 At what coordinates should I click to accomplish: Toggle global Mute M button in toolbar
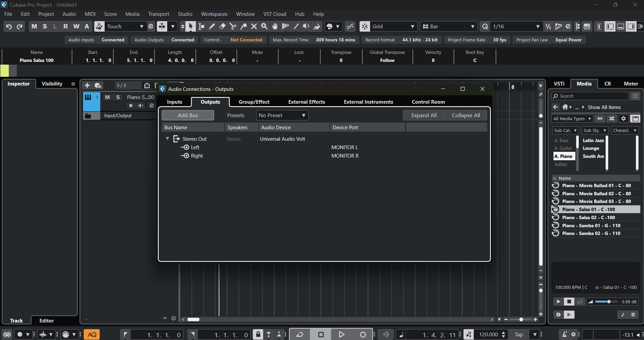click(34, 27)
